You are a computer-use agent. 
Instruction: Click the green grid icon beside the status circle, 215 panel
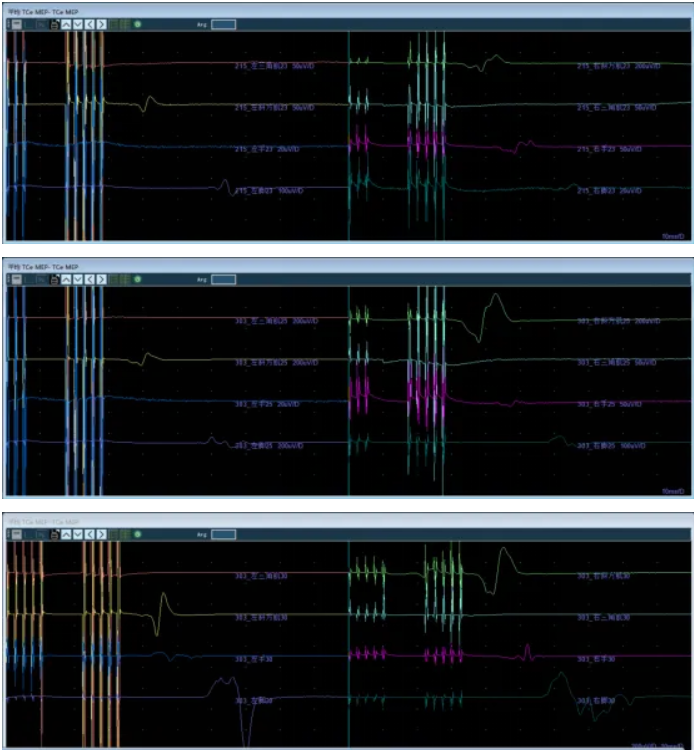(x=125, y=24)
